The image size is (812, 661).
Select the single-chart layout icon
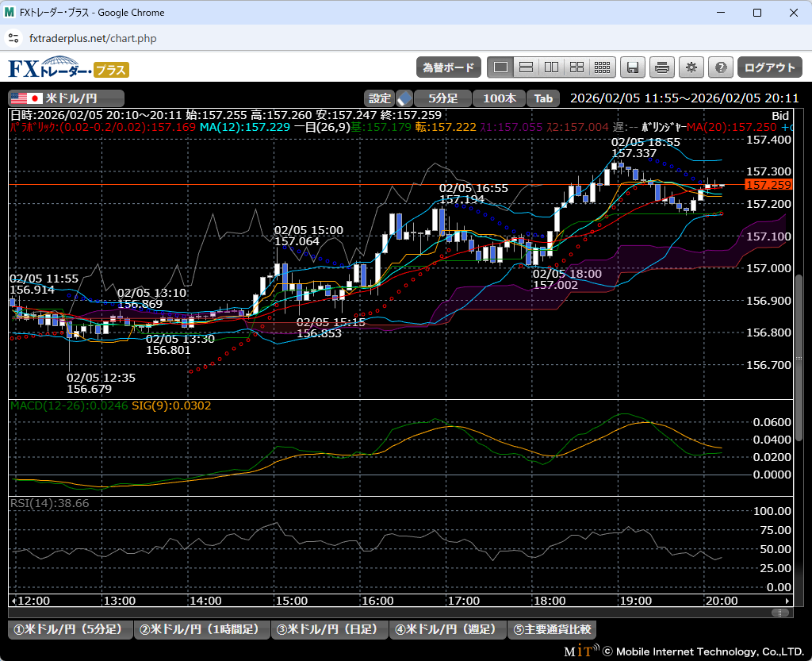click(x=500, y=67)
